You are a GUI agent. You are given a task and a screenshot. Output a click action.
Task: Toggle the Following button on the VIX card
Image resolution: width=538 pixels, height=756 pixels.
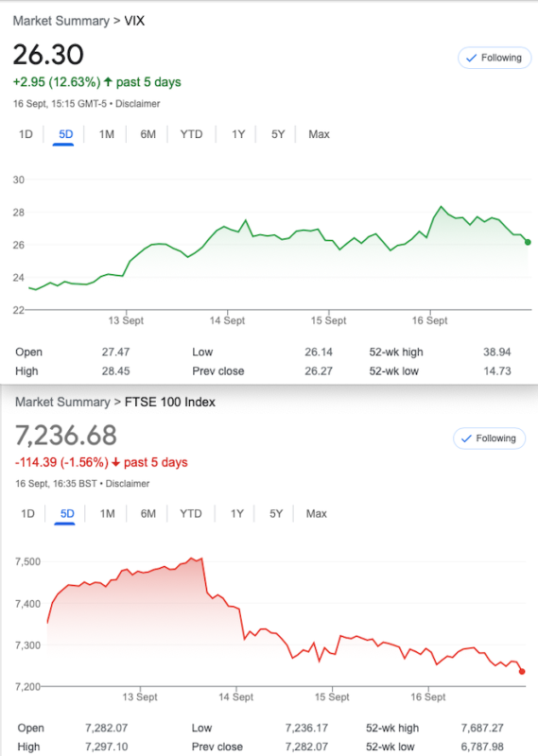point(495,58)
